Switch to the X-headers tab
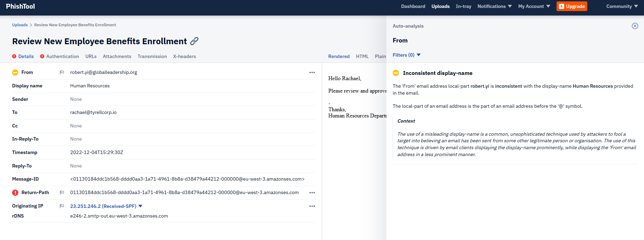This screenshot has height=240, width=644. [x=184, y=56]
